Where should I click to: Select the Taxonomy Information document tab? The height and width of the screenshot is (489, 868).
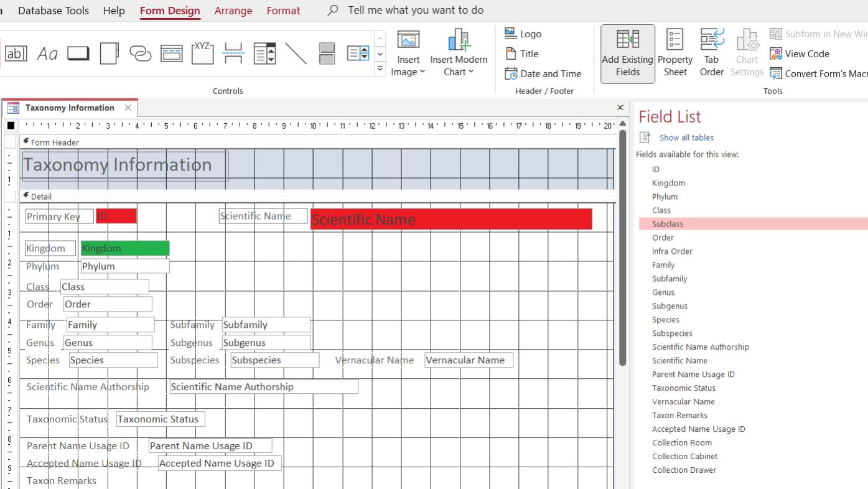point(69,108)
